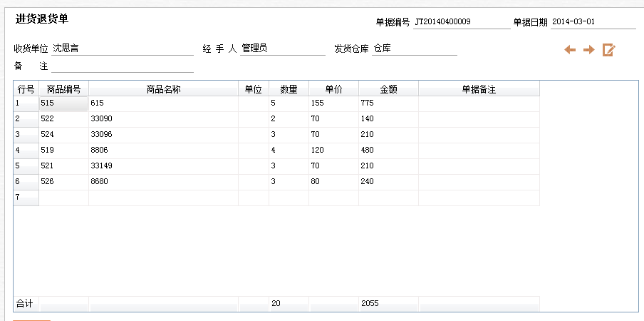Select product name cell 615
The width and height of the screenshot is (644, 321).
(163, 103)
